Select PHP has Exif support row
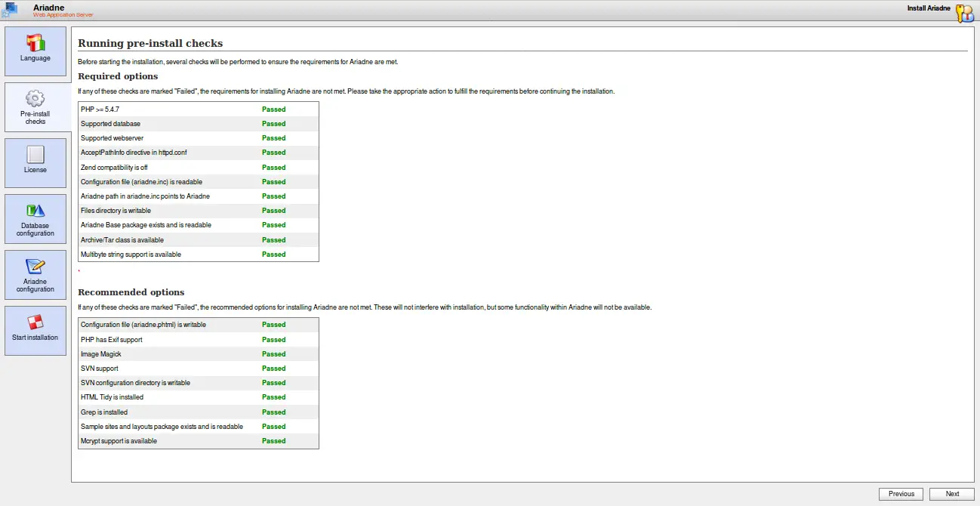 (x=199, y=340)
